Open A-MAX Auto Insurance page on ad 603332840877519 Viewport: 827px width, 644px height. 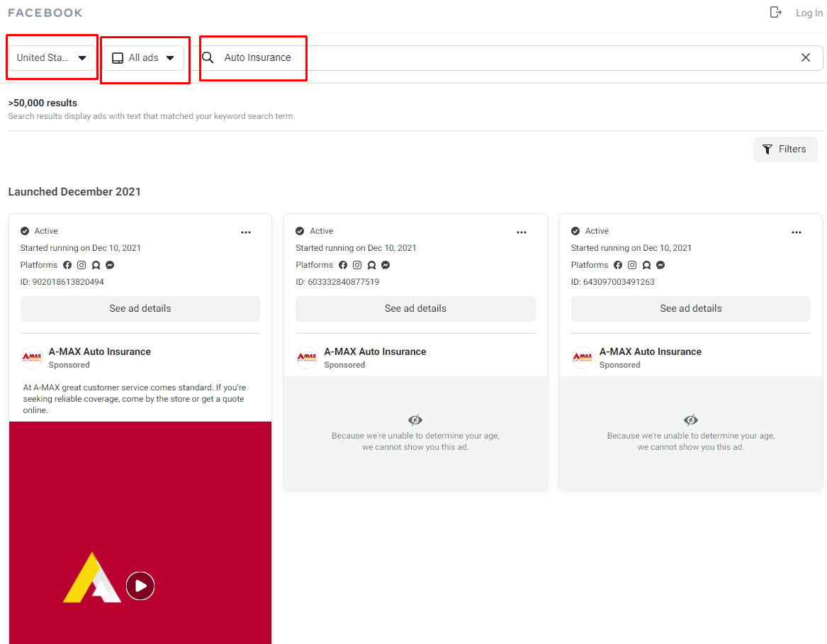[x=375, y=351]
